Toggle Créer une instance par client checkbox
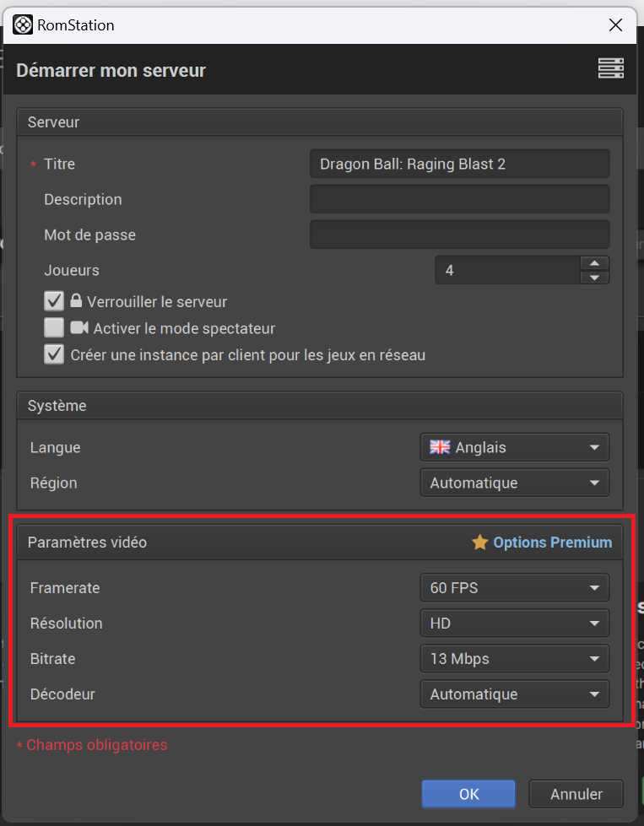644x826 pixels. [54, 354]
